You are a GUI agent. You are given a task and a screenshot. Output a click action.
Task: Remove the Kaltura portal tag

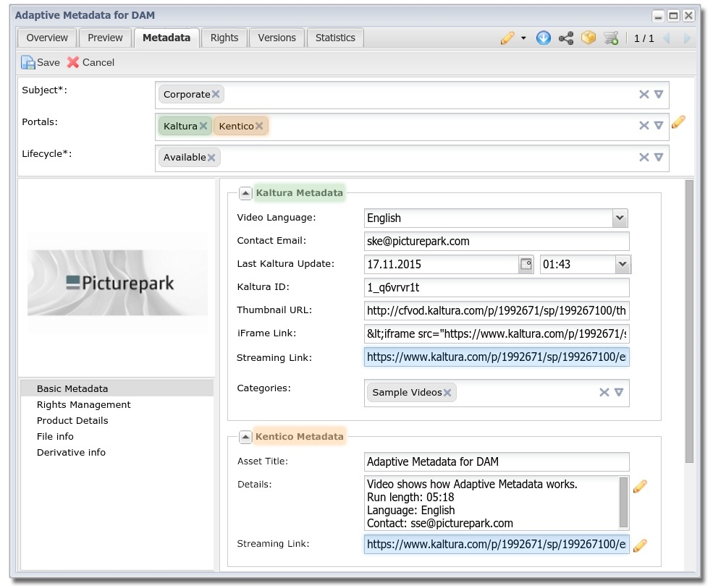click(x=203, y=126)
